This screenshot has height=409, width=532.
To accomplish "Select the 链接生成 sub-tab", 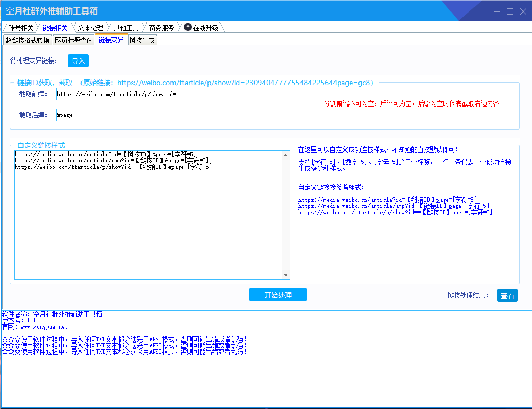I will [142, 40].
